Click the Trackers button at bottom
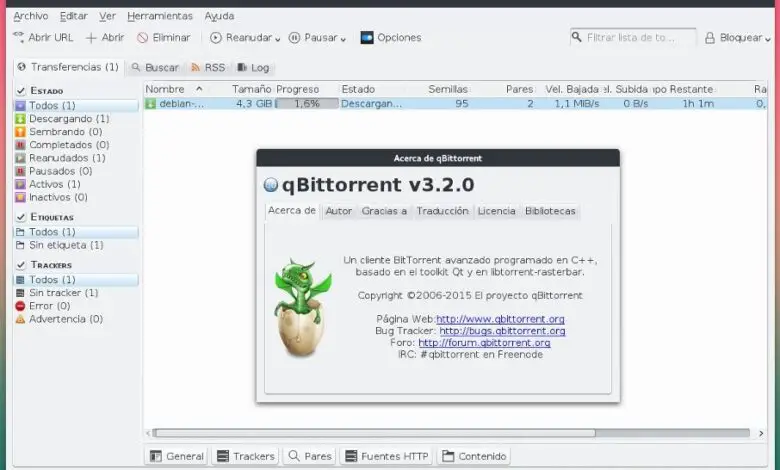Viewport: 780px width, 470px height. (x=246, y=456)
